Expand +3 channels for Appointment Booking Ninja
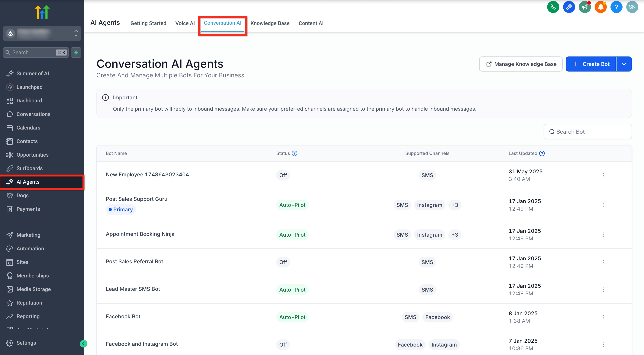The width and height of the screenshot is (644, 355). coord(455,235)
